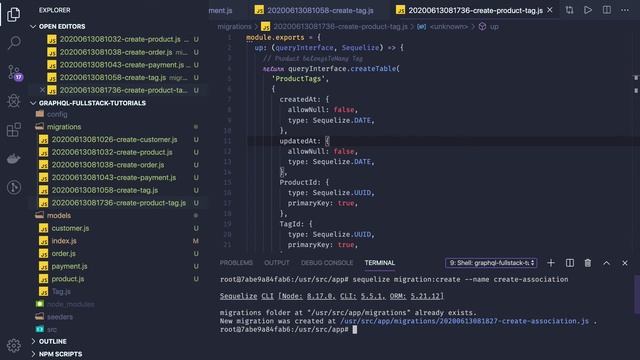
Task: Switch to the Debug Console tab
Action: [327, 263]
